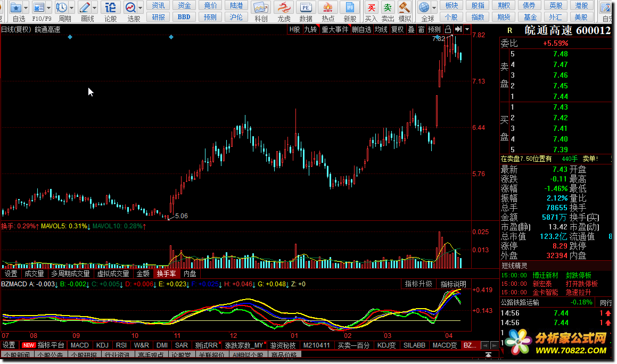Click the 博迁新材 short-term alert entry
617x364 pixels.
pyautogui.click(x=545, y=275)
